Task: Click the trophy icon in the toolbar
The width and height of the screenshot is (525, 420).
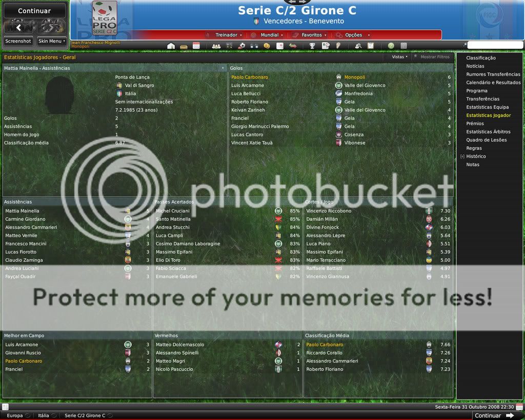Action: 312,46
